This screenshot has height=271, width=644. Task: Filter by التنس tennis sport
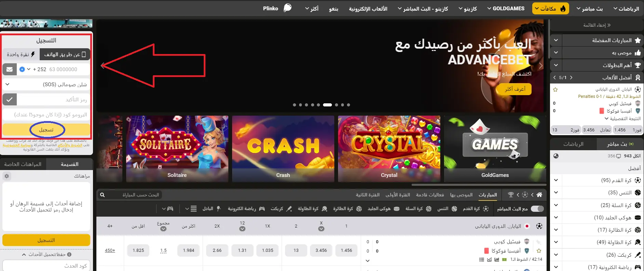pos(447,209)
